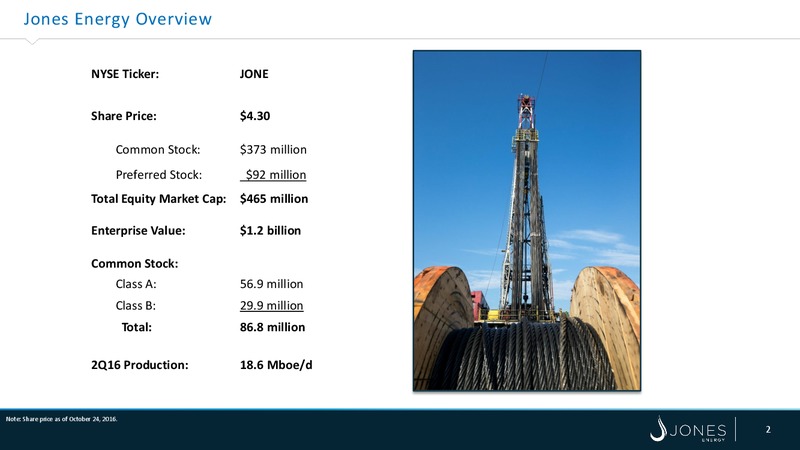
Task: Select the 29.9 million value
Action: [271, 306]
